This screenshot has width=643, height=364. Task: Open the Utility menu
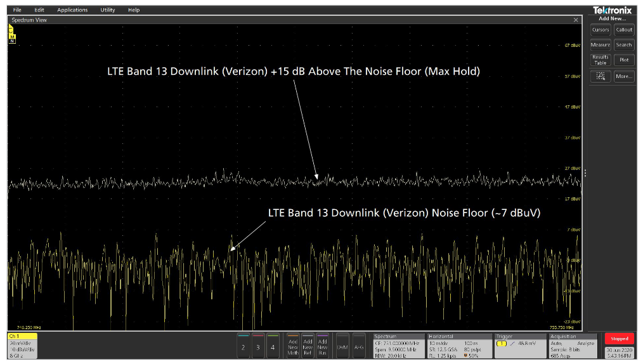coord(108,10)
